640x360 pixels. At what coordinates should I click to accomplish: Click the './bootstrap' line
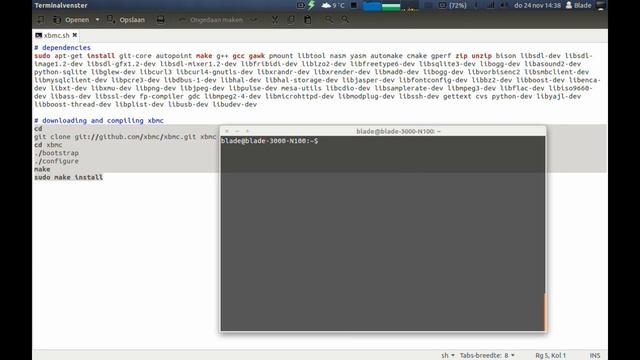point(56,153)
